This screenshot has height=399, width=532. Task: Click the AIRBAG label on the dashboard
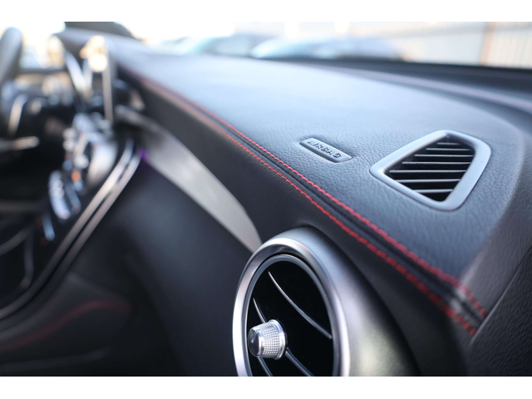[326, 150]
